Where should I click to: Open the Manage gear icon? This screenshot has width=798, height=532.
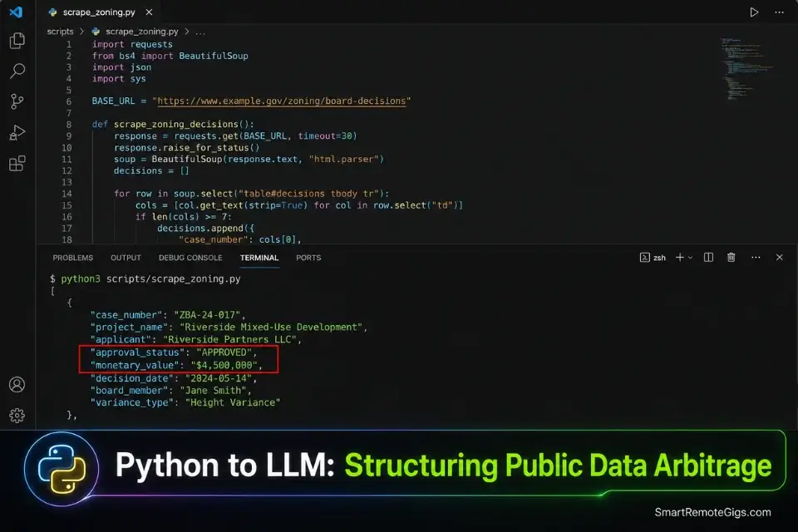click(x=17, y=416)
